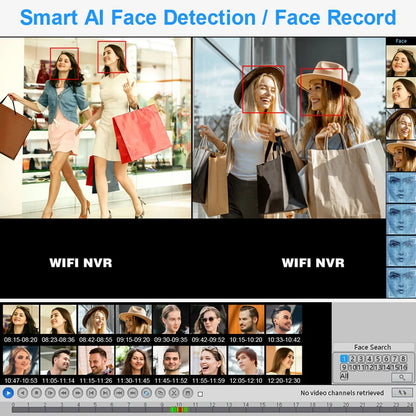
Task: Click the hour 15 mark on timeline
Action: tap(263, 405)
